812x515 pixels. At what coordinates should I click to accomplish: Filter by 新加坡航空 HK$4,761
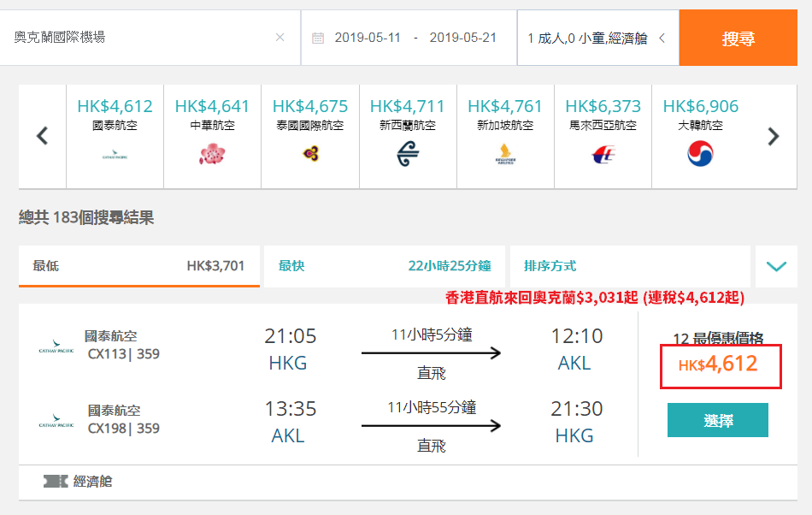(505, 136)
